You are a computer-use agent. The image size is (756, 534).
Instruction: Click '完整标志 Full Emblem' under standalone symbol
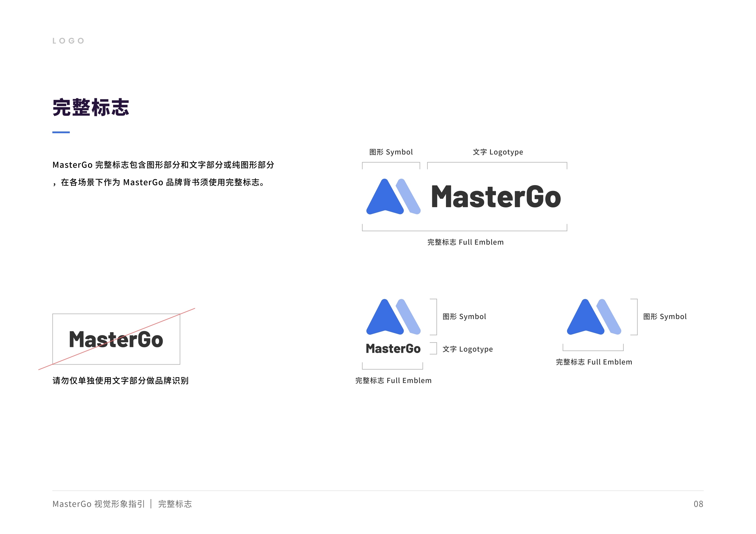(x=594, y=362)
